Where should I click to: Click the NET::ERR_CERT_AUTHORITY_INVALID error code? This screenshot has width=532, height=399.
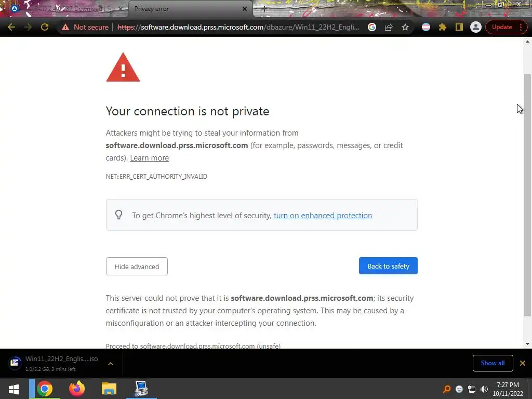pyautogui.click(x=156, y=177)
